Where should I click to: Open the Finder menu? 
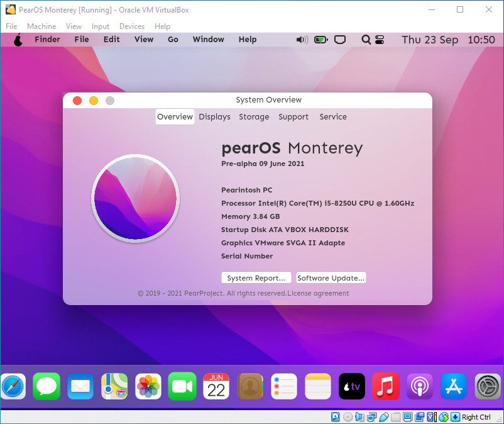pyautogui.click(x=47, y=40)
